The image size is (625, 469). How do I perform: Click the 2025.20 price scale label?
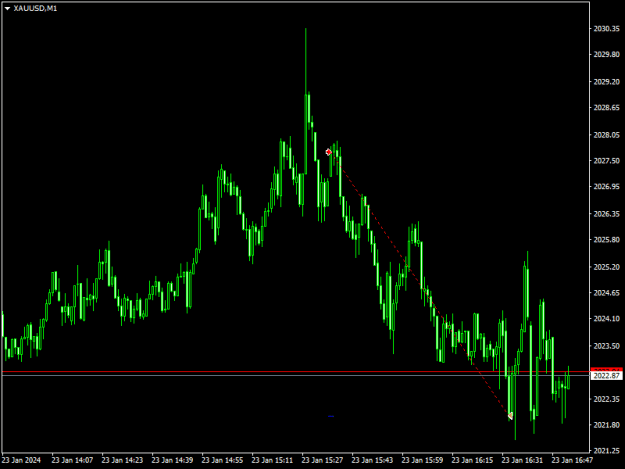607,267
